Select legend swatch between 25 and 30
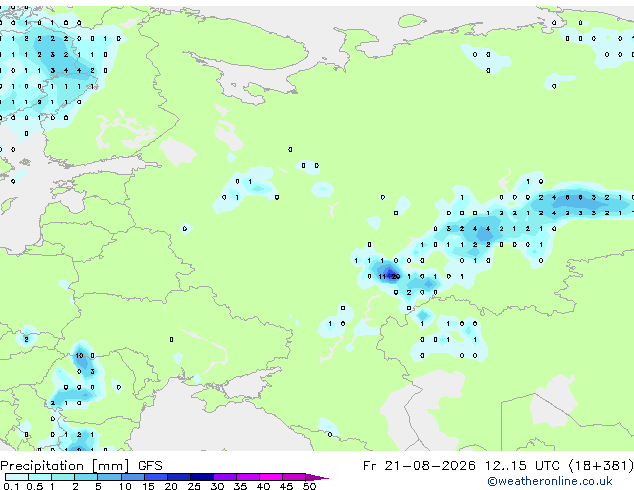Viewport: 634px width, 490px height. [202, 477]
